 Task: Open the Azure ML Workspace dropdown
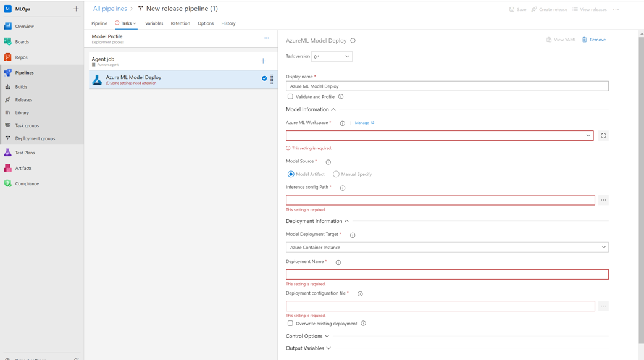440,136
